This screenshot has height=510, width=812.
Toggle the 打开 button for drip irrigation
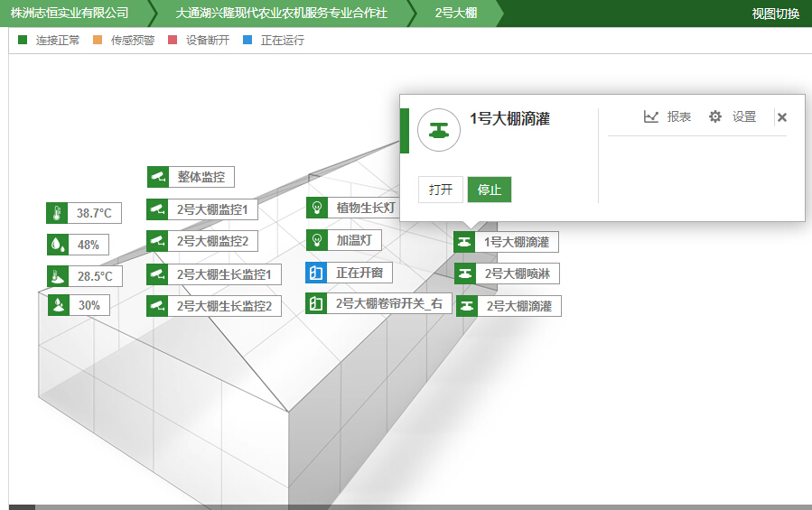pyautogui.click(x=440, y=190)
